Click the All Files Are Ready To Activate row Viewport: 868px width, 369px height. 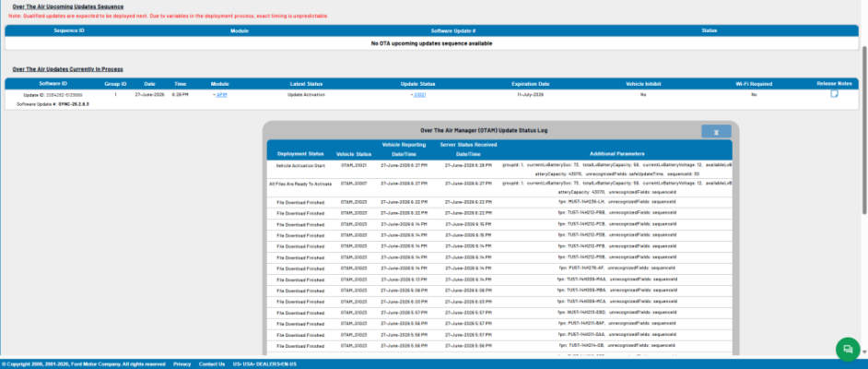pos(499,188)
